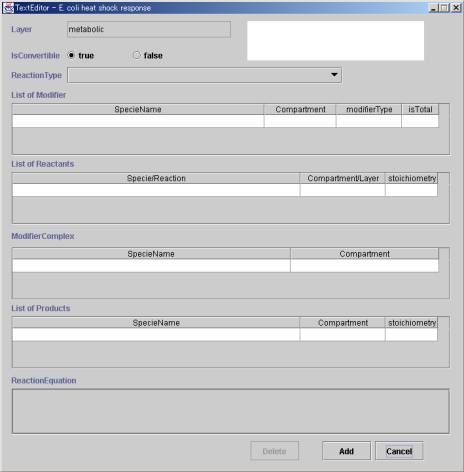
Task: Click the SpecieName cell in ModifierComplex table
Action: pos(151,266)
